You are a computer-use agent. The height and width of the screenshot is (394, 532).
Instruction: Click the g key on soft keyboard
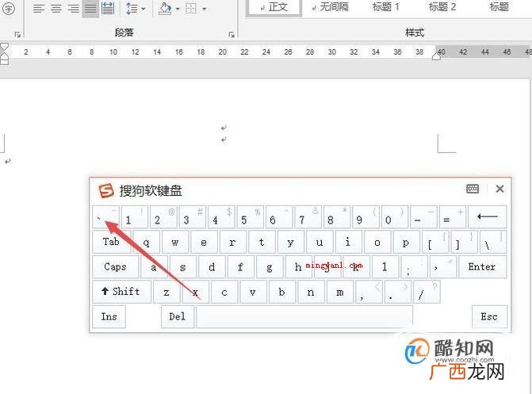click(270, 266)
